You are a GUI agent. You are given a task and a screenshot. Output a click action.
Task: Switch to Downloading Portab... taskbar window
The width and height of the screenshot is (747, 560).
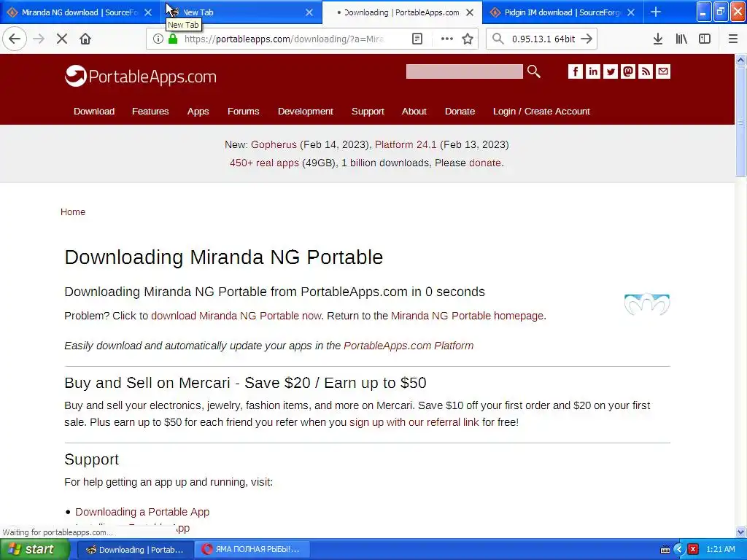click(x=135, y=550)
